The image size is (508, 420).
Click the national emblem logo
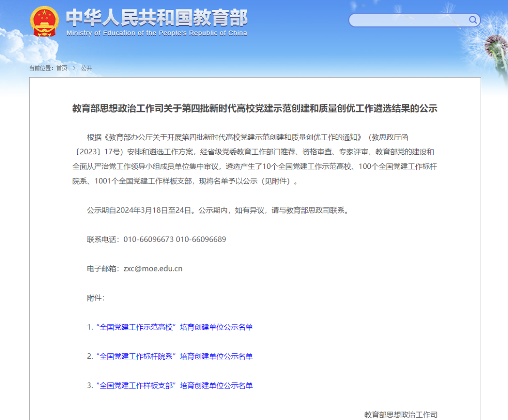[45, 21]
